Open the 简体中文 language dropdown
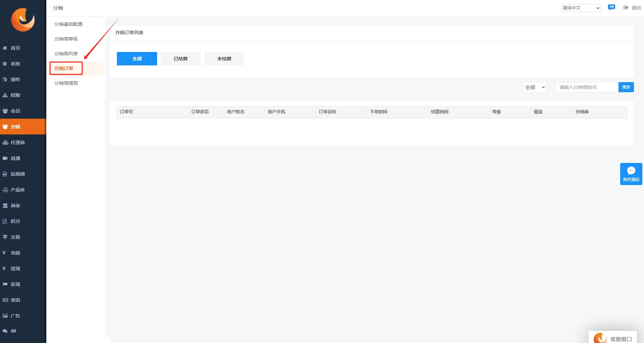Viewport: 644px width, 343px height. tap(581, 8)
